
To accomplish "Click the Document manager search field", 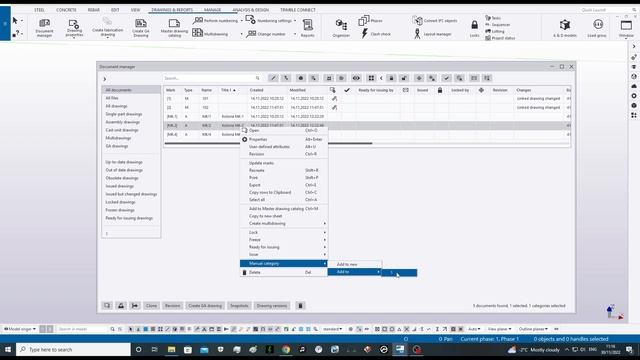I will pyautogui.click(x=212, y=78).
